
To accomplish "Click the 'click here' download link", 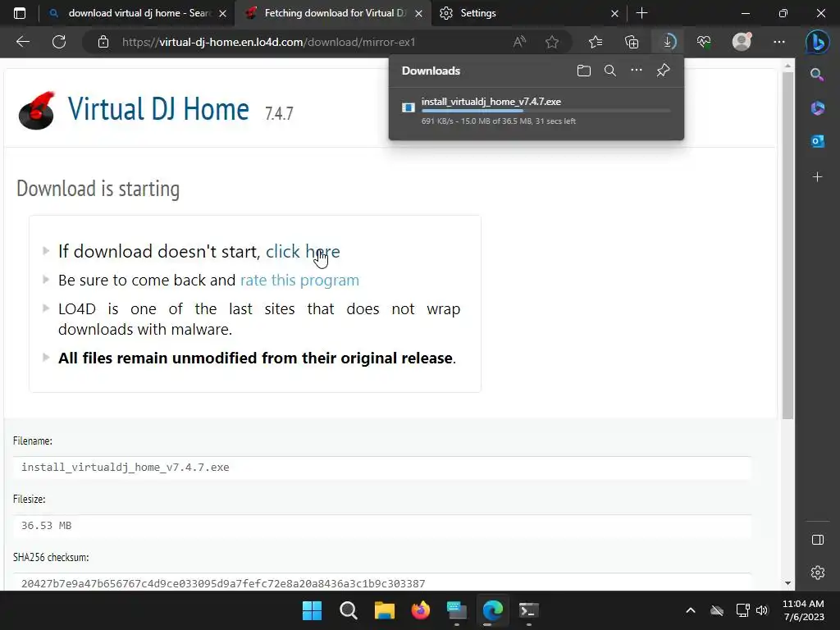I will pos(303,251).
